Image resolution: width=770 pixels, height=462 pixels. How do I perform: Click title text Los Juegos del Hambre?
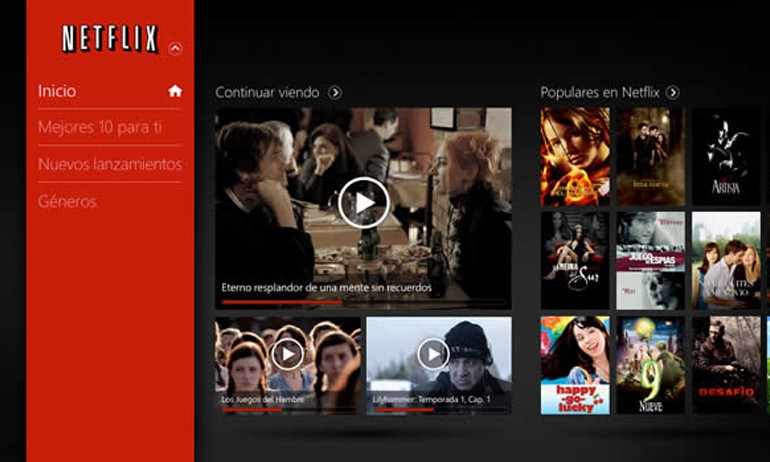262,399
